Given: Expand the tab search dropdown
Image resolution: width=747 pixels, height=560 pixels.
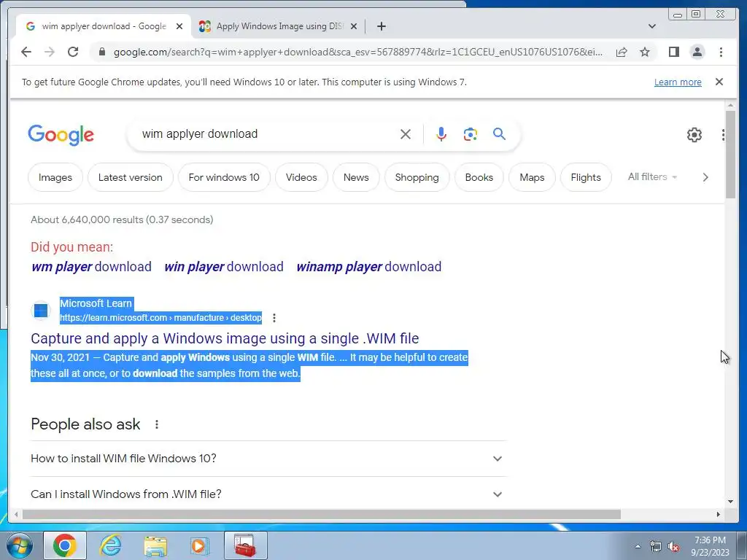Looking at the screenshot, I should click(651, 26).
